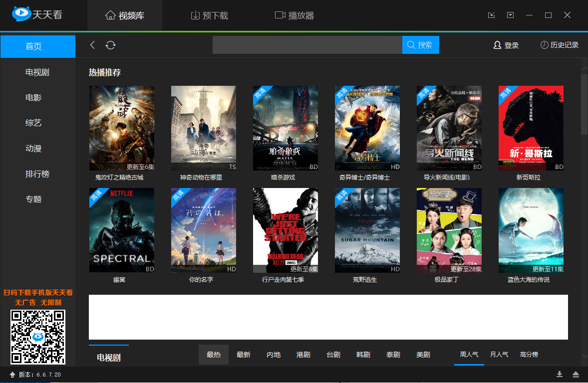
Task: Click the back arrow navigation icon
Action: (x=92, y=45)
